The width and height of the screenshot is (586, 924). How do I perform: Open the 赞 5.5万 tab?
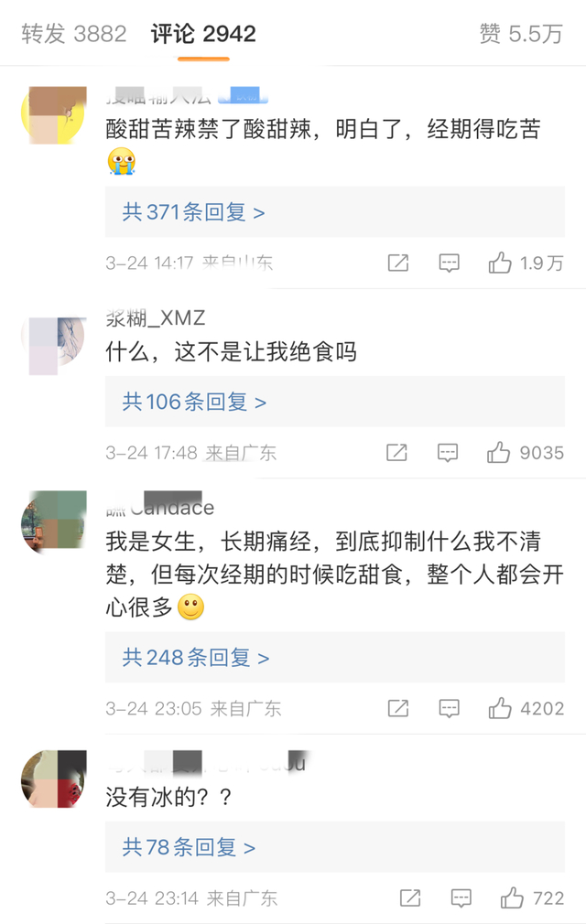[x=520, y=34]
